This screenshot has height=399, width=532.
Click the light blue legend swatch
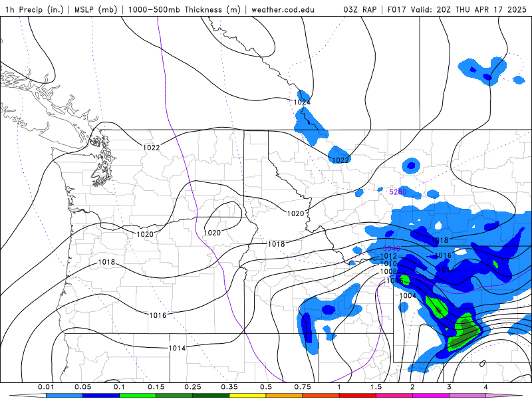point(65,396)
